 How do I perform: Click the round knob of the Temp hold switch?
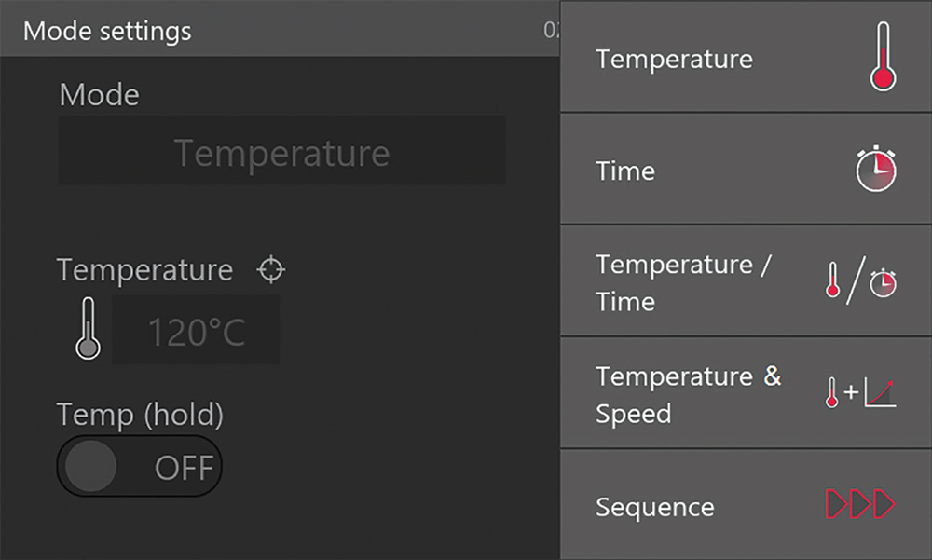pyautogui.click(x=89, y=466)
